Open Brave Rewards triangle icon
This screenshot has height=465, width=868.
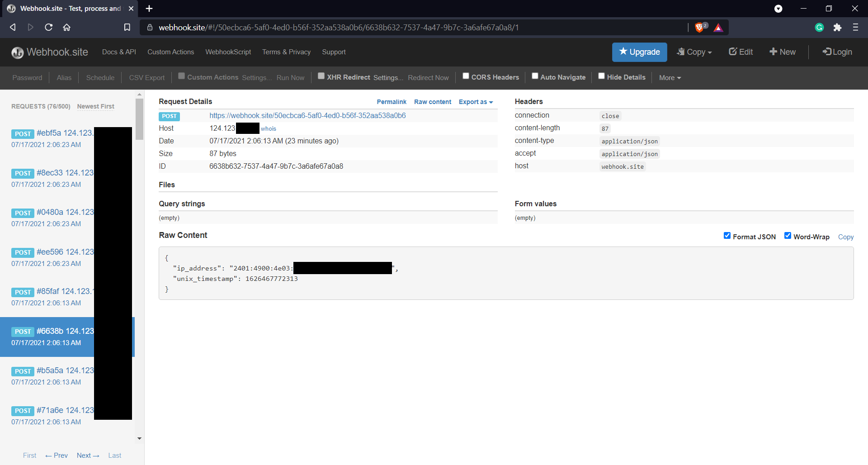pos(718,28)
